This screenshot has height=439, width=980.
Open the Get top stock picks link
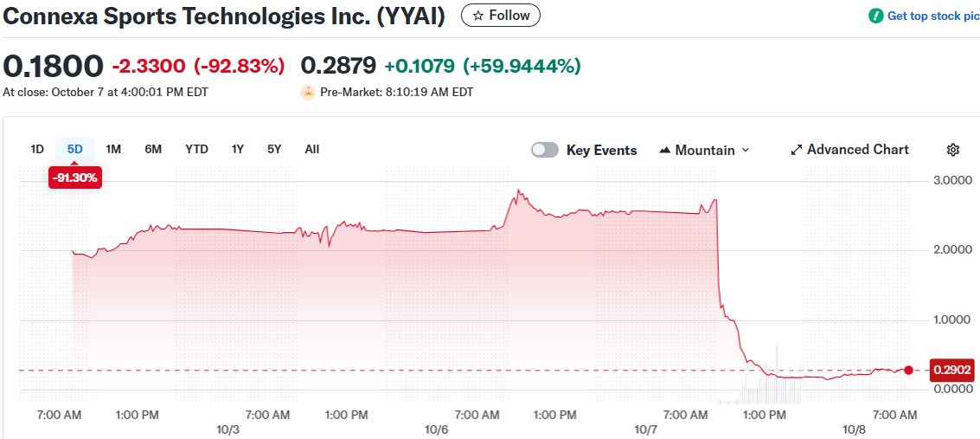click(x=932, y=16)
